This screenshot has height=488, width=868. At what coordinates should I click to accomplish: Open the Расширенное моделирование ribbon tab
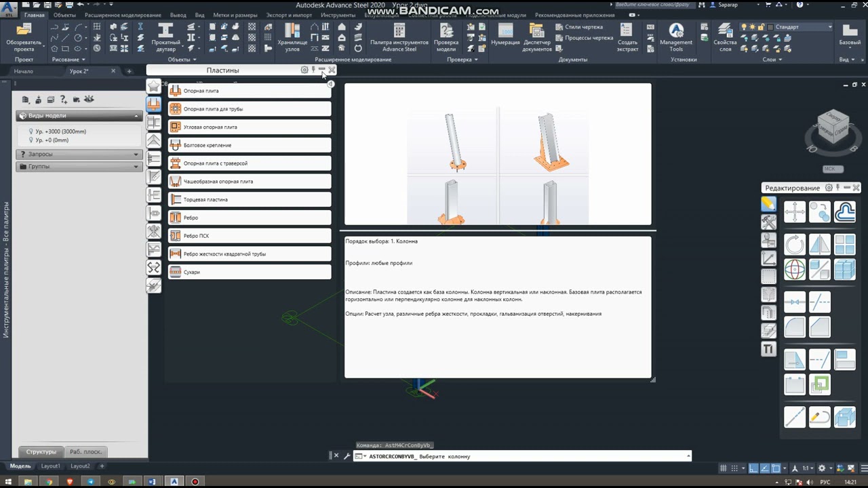[x=123, y=15]
